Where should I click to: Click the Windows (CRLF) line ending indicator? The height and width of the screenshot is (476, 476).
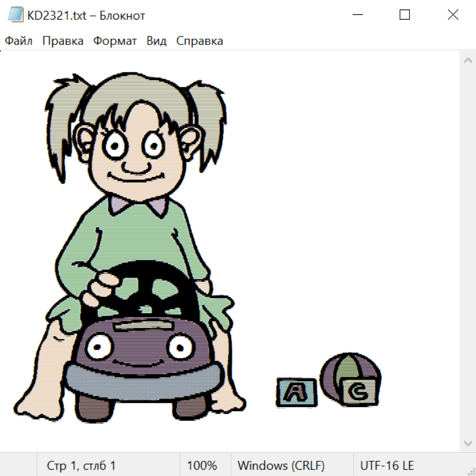(x=281, y=466)
